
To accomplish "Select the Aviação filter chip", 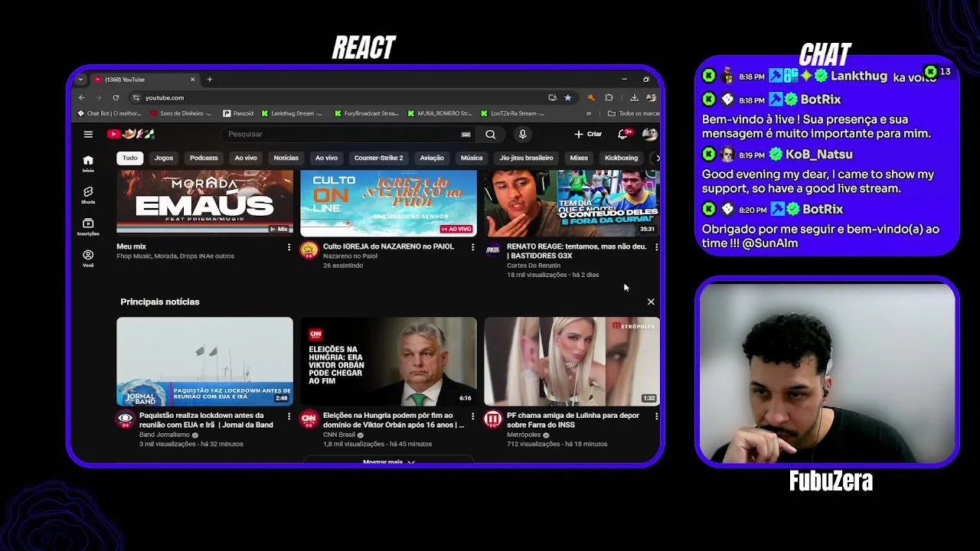I will point(432,158).
